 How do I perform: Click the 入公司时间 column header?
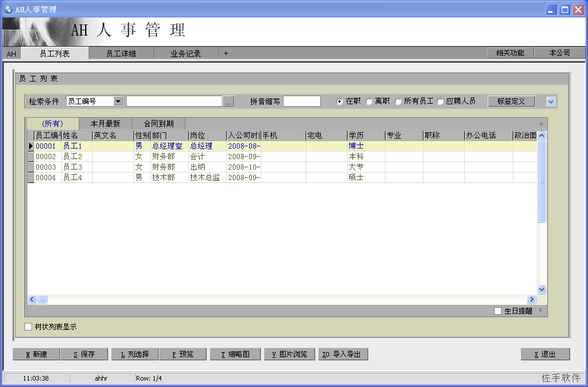click(244, 135)
